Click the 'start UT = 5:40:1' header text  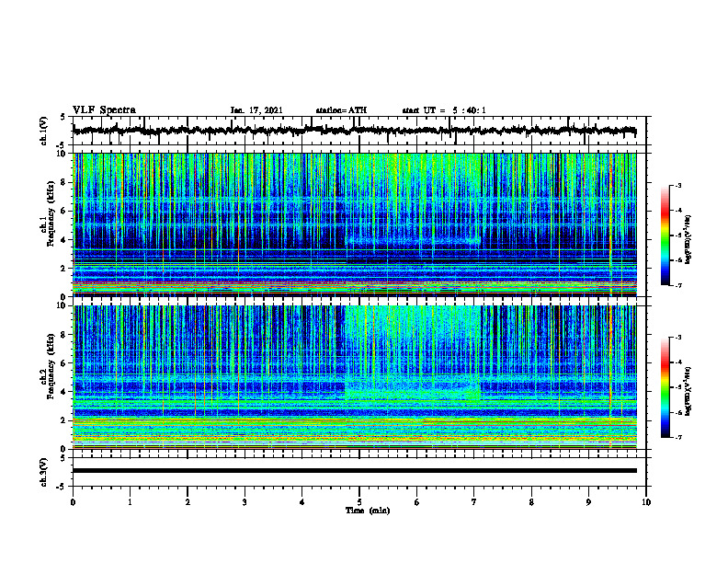click(444, 110)
